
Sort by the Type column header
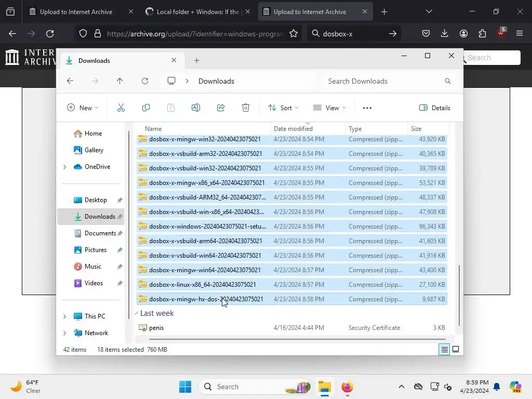(x=376, y=129)
